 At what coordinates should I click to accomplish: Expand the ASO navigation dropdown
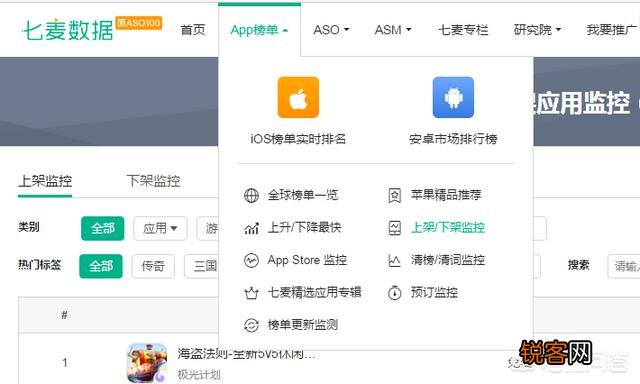tap(331, 30)
